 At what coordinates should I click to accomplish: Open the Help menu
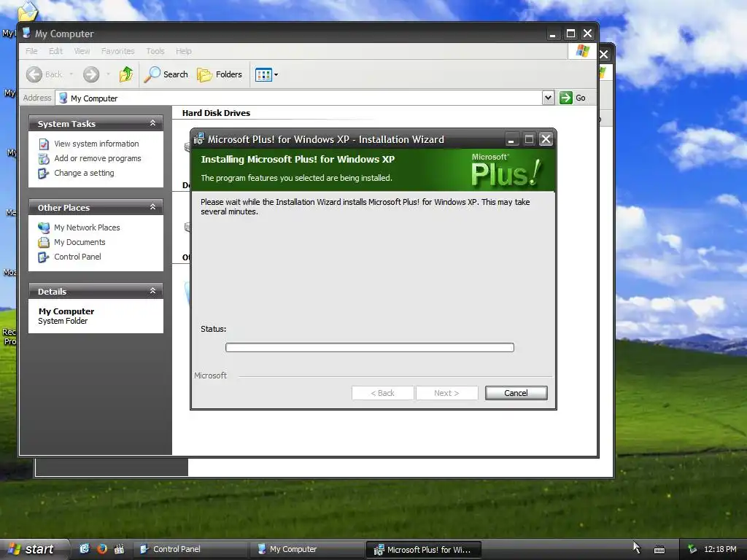183,51
